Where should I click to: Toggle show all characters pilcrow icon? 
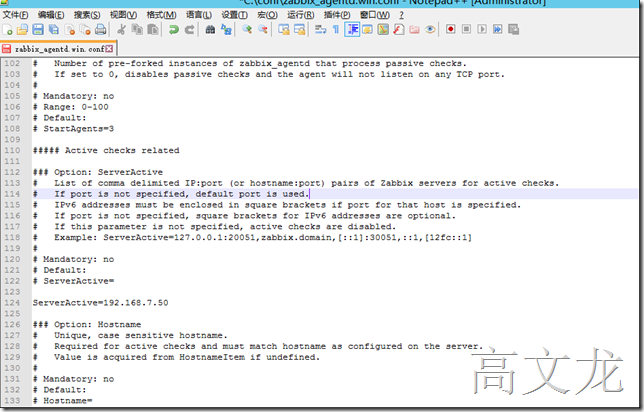(x=336, y=30)
